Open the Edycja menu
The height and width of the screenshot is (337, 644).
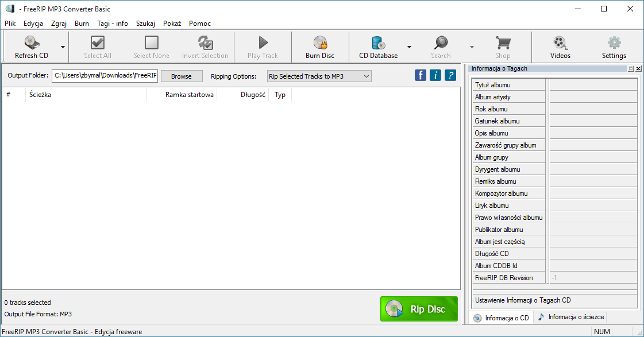pyautogui.click(x=33, y=24)
